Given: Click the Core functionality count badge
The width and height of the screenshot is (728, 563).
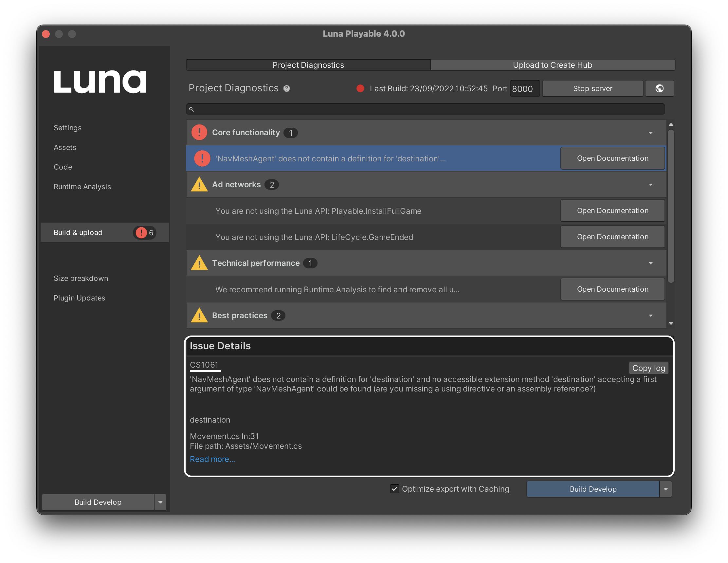Looking at the screenshot, I should [x=291, y=133].
